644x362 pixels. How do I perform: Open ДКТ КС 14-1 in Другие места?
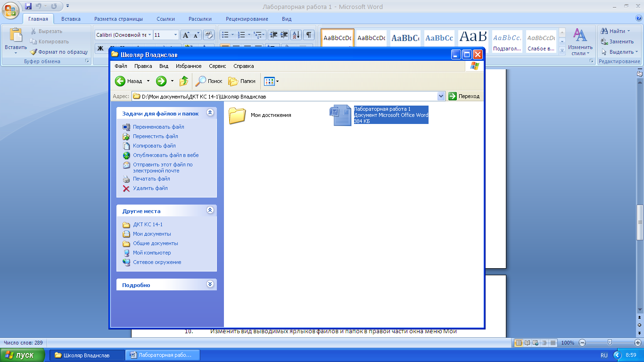[142, 224]
